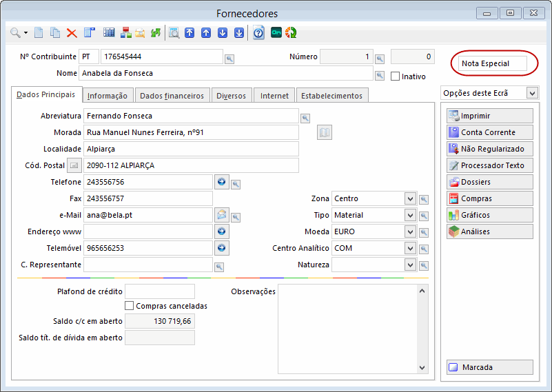
Task: Expand the Centro Analítico dropdown
Action: click(x=410, y=248)
